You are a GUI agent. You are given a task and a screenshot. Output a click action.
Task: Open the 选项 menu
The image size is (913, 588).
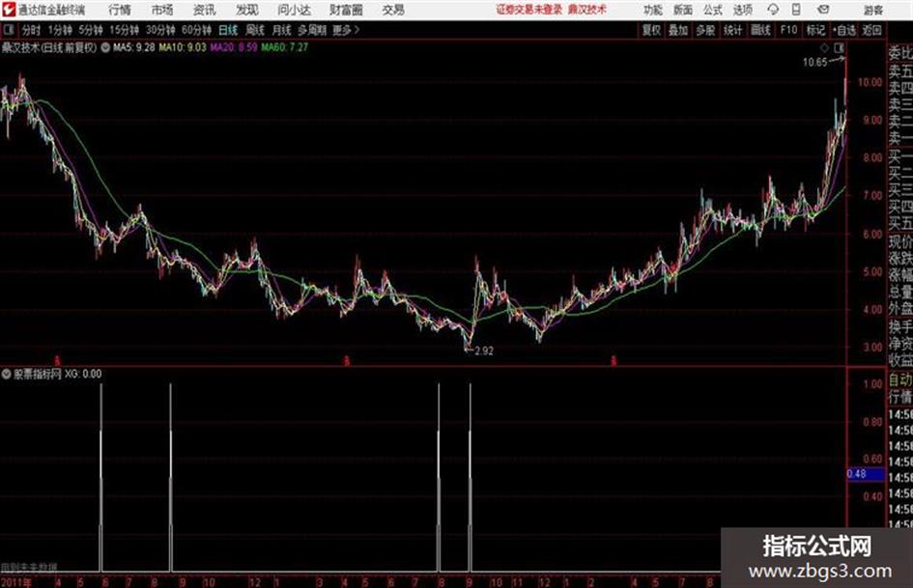[743, 10]
